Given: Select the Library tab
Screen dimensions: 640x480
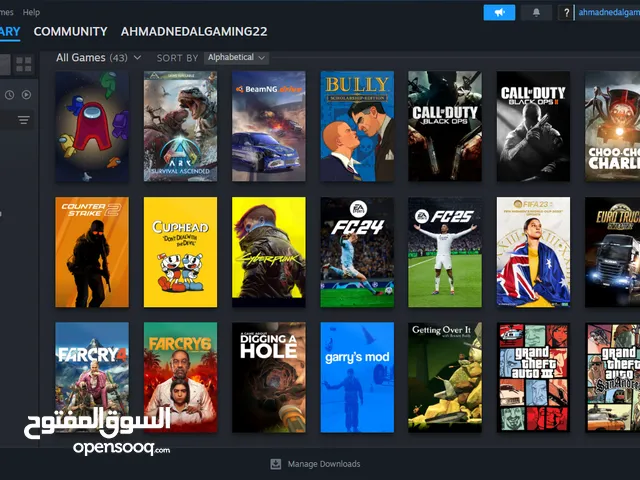Looking at the screenshot, I should (10, 31).
